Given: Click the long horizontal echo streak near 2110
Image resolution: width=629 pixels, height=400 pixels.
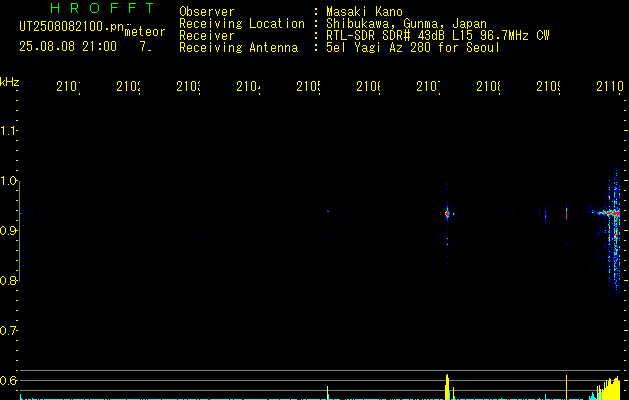Looking at the screenshot, I should coord(607,213).
